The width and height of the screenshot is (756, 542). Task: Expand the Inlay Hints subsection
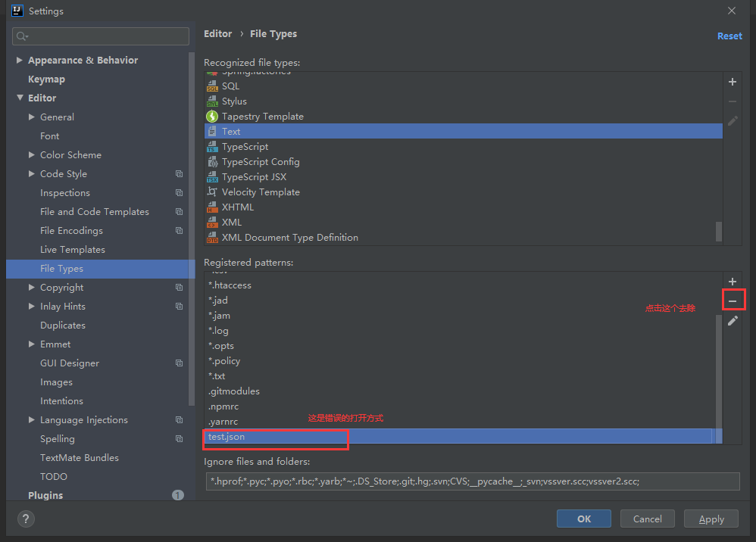(31, 307)
